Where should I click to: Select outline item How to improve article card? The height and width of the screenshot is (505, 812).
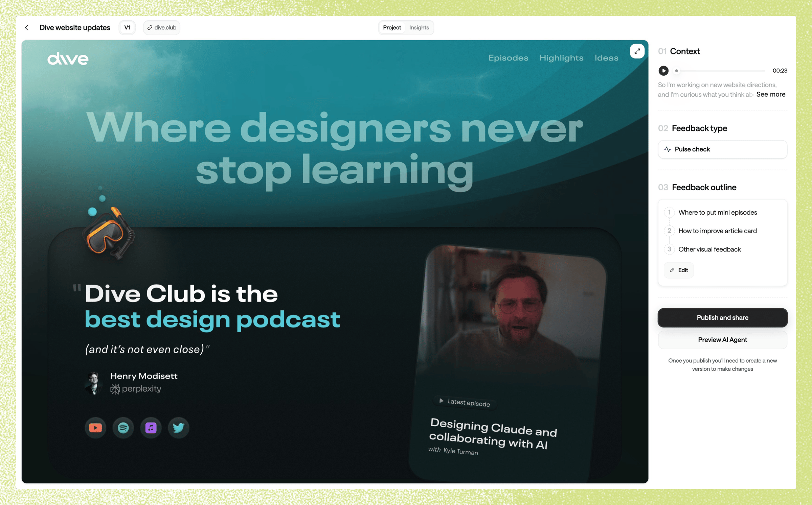coord(717,231)
